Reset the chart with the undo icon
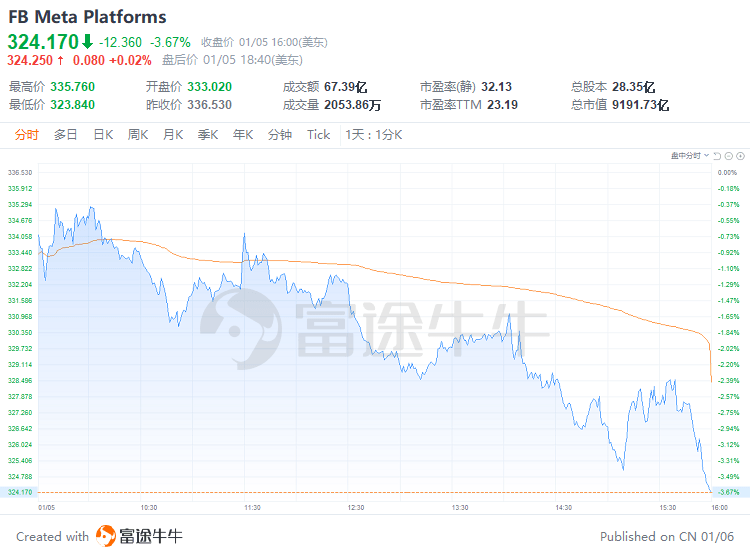 pyautogui.click(x=718, y=155)
